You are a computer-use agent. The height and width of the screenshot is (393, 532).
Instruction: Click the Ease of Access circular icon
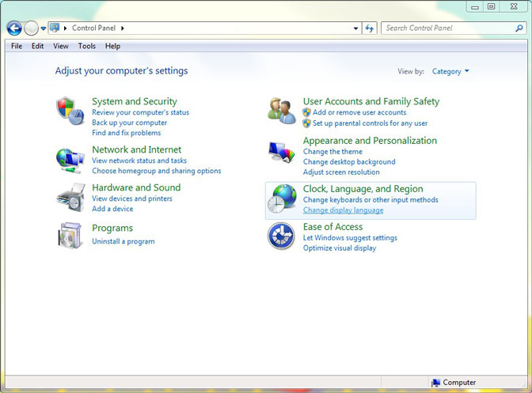point(281,236)
